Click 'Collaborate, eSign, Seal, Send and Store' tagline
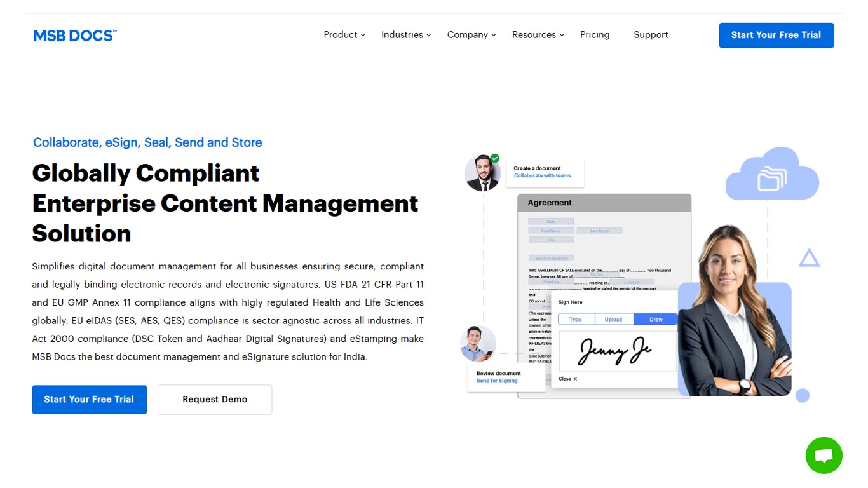 tap(147, 142)
